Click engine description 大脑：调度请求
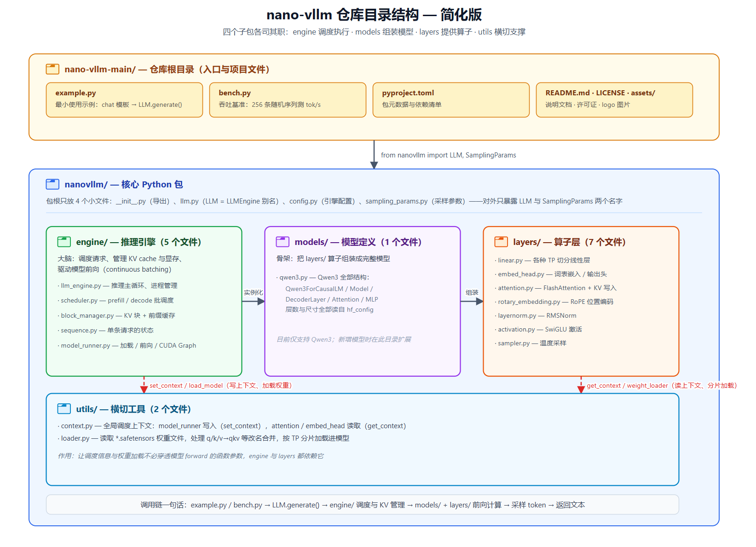756x547 pixels. click(x=121, y=264)
